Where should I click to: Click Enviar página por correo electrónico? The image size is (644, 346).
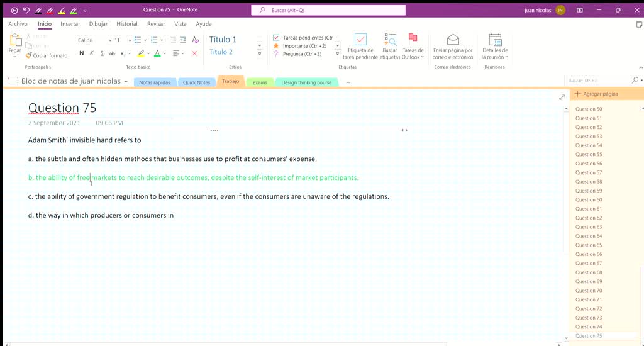(x=452, y=46)
